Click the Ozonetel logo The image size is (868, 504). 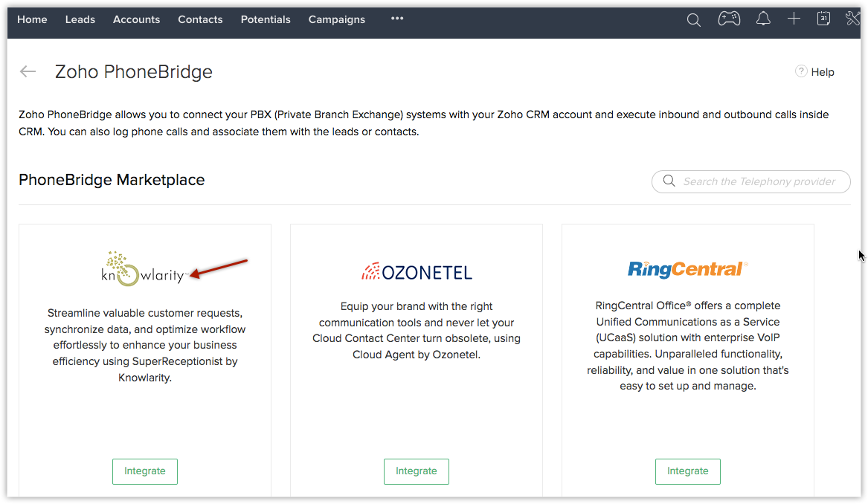pos(417,271)
